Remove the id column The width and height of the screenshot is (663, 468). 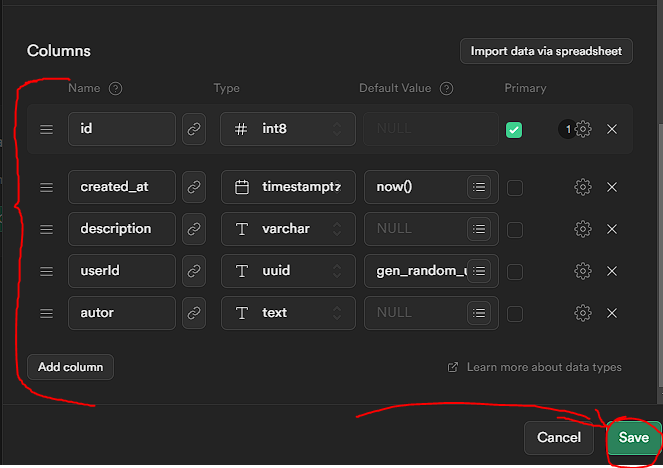(x=612, y=129)
